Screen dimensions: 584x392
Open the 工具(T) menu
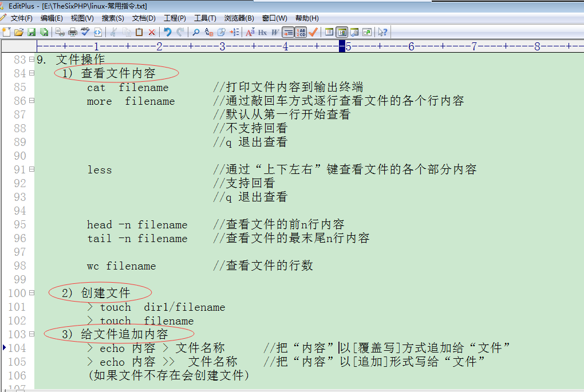tap(205, 18)
